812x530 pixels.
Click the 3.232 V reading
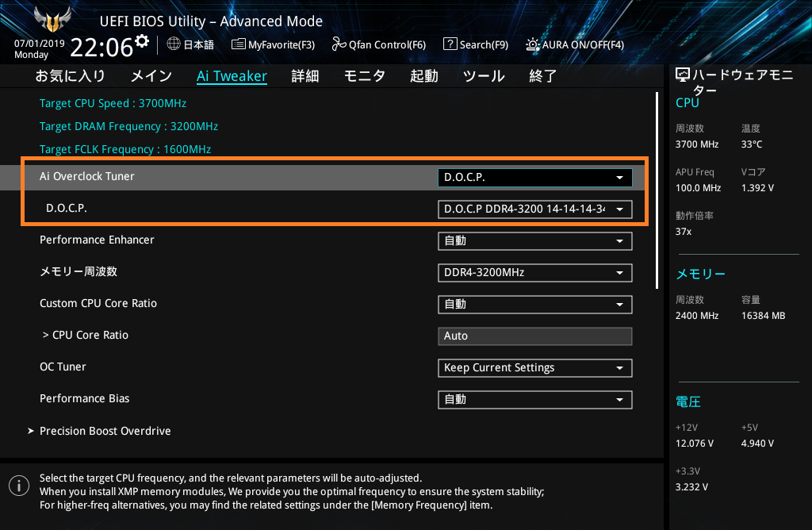[691, 487]
